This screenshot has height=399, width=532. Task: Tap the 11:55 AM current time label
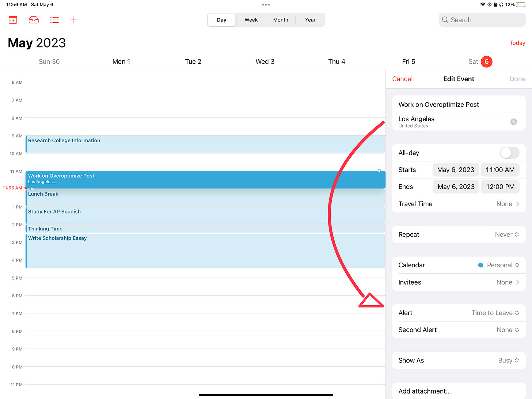coord(12,188)
